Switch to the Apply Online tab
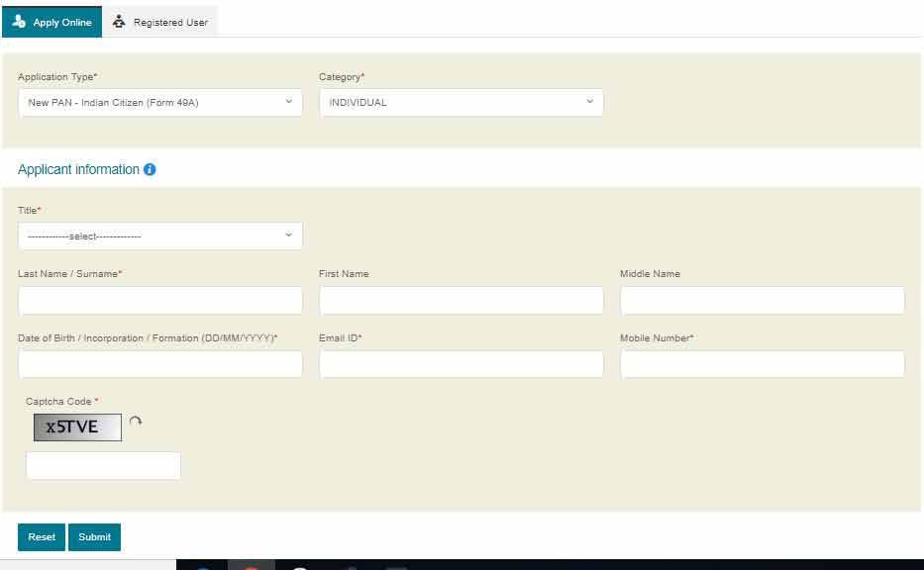Screen dimensions: 924x570 coord(51,22)
